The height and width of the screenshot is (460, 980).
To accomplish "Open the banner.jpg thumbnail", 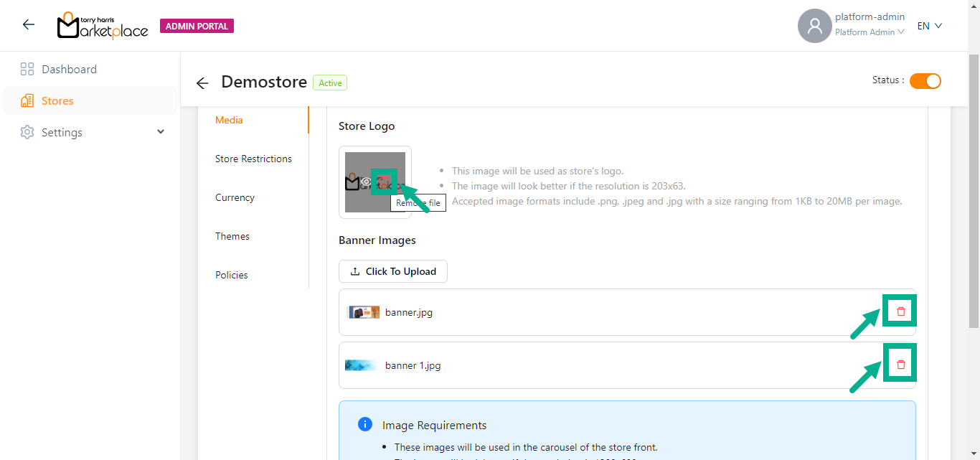I will tap(364, 312).
